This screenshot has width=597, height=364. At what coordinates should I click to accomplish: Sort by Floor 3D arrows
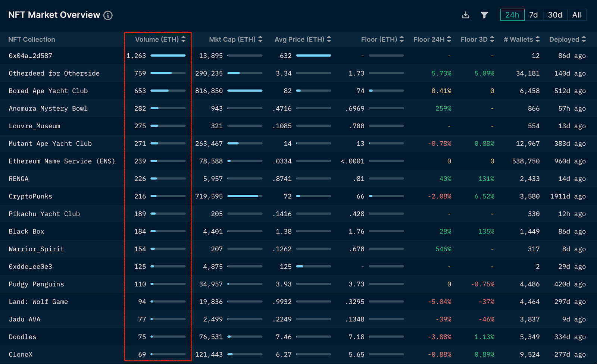click(x=492, y=39)
